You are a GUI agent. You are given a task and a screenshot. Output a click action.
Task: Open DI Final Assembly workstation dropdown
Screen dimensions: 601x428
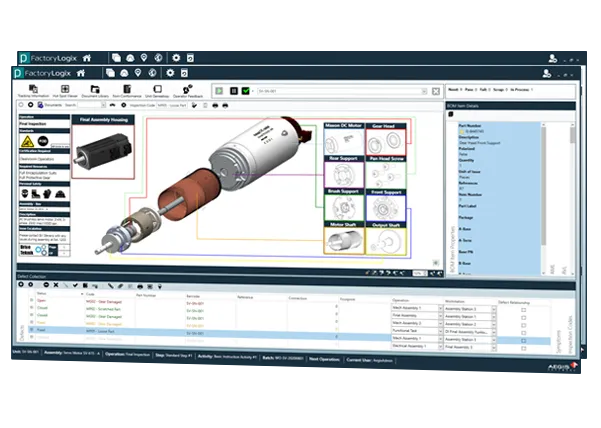[x=494, y=332]
